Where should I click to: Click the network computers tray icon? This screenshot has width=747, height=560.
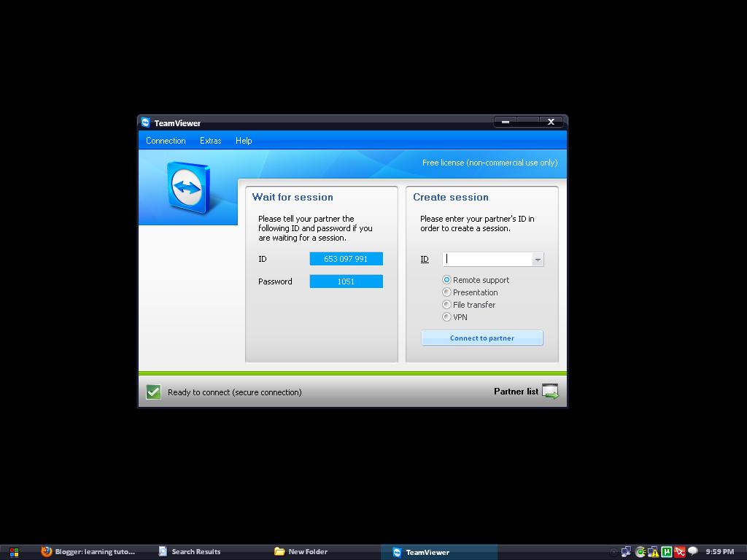pyautogui.click(x=626, y=552)
